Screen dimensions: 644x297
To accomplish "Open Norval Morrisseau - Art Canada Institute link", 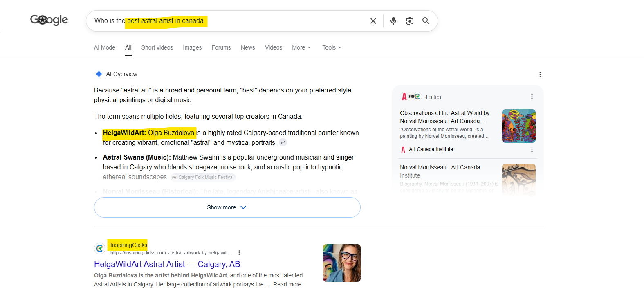I will 440,171.
